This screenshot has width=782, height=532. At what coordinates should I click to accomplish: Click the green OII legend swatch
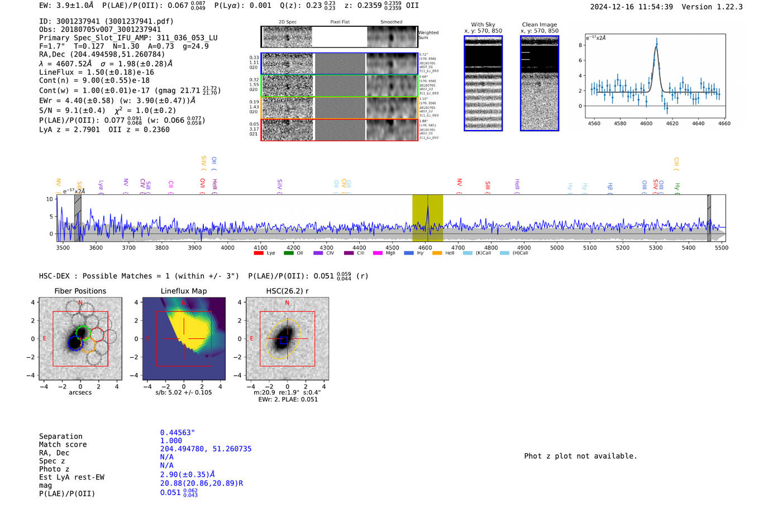click(x=288, y=253)
